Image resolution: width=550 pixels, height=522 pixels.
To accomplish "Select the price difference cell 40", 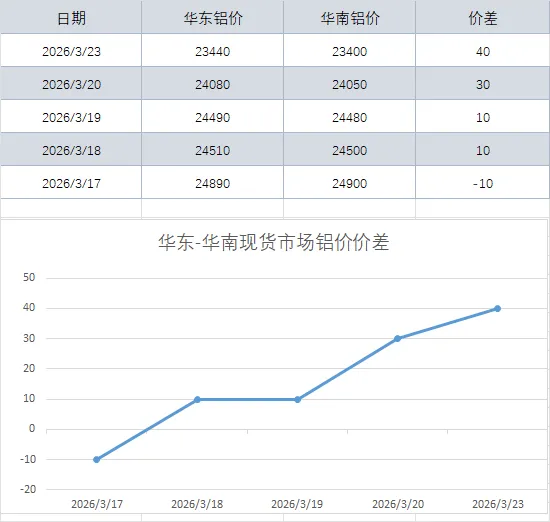I will click(x=483, y=51).
